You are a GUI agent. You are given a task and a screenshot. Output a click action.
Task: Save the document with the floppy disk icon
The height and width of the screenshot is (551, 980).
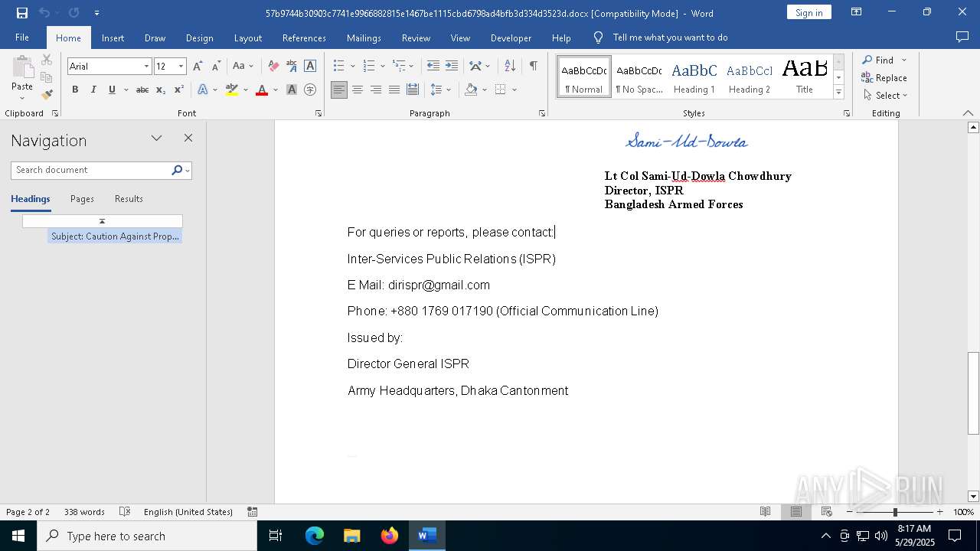(22, 13)
